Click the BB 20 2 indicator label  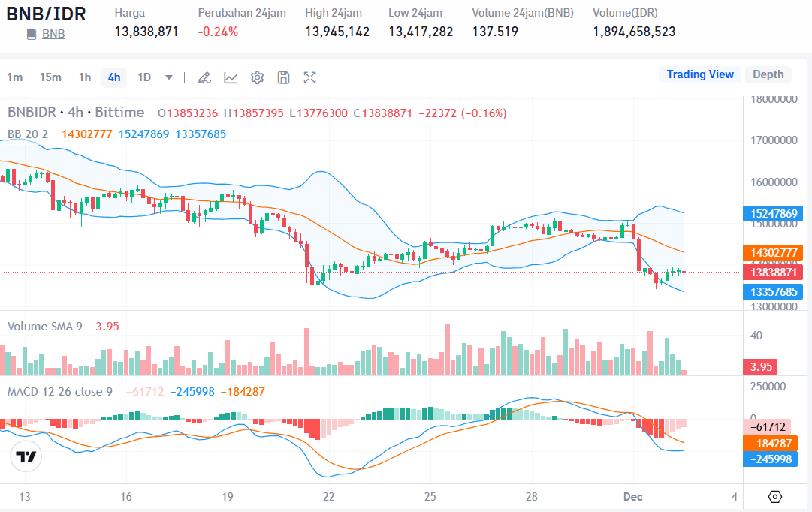click(x=28, y=134)
